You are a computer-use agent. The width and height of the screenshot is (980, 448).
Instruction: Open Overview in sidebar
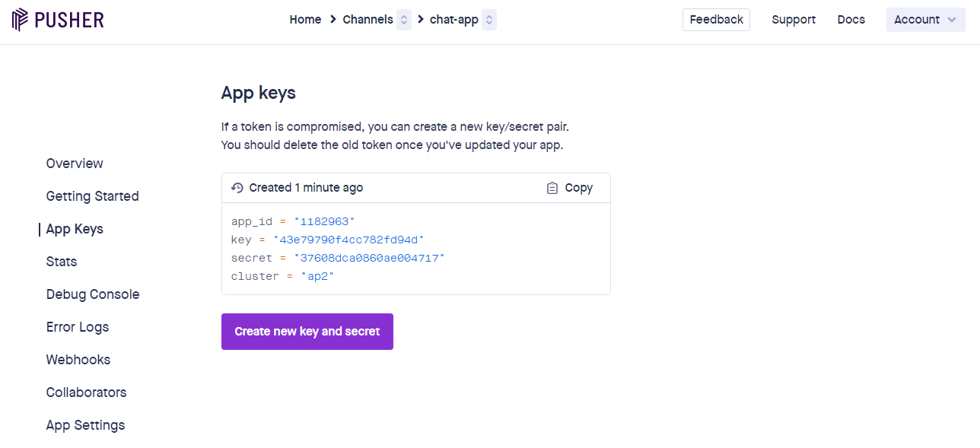(75, 164)
